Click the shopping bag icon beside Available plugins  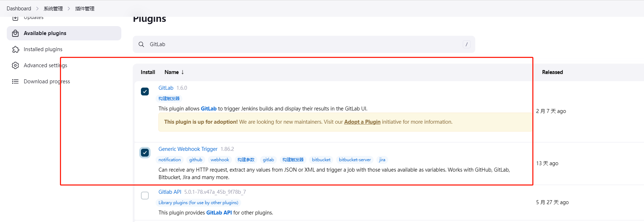pyautogui.click(x=15, y=33)
